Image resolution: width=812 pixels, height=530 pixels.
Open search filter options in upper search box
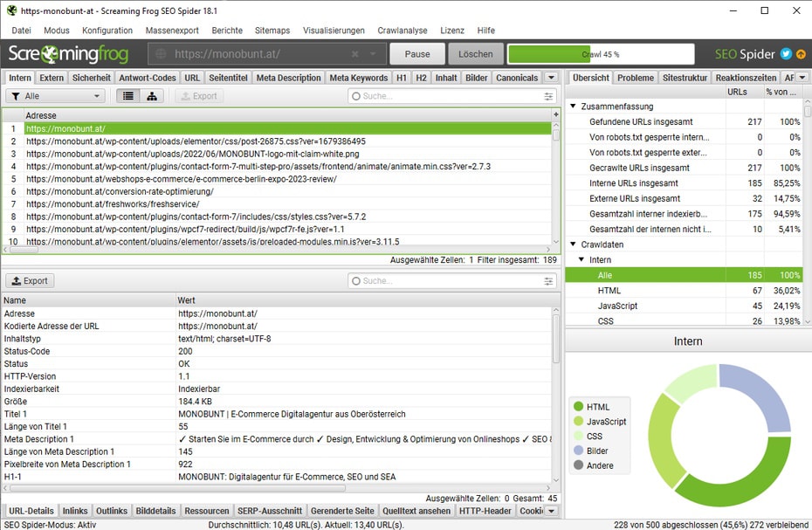point(548,96)
